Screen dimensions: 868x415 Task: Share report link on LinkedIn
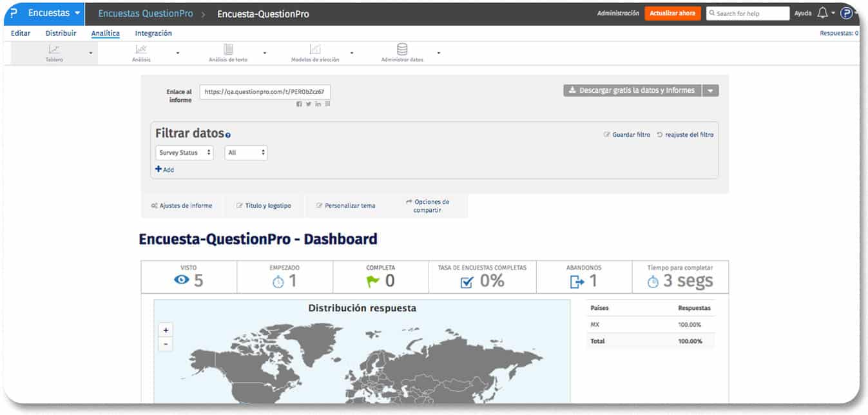click(318, 104)
